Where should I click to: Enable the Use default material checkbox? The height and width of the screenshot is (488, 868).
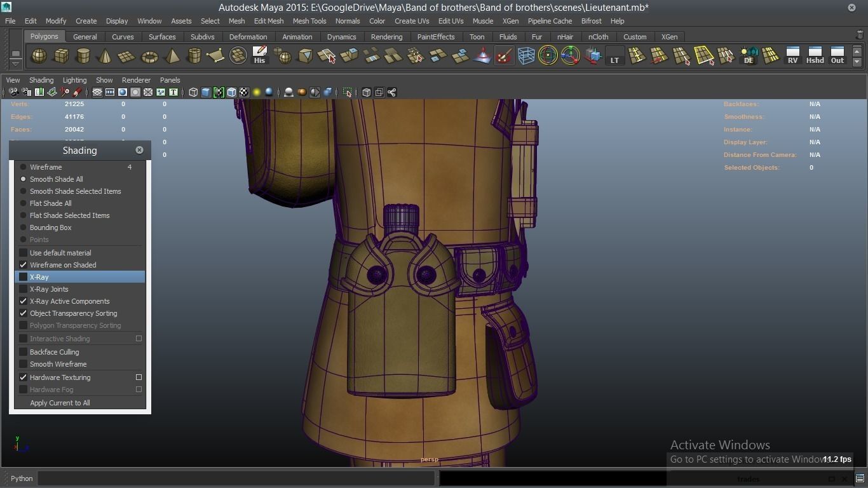[24, 253]
